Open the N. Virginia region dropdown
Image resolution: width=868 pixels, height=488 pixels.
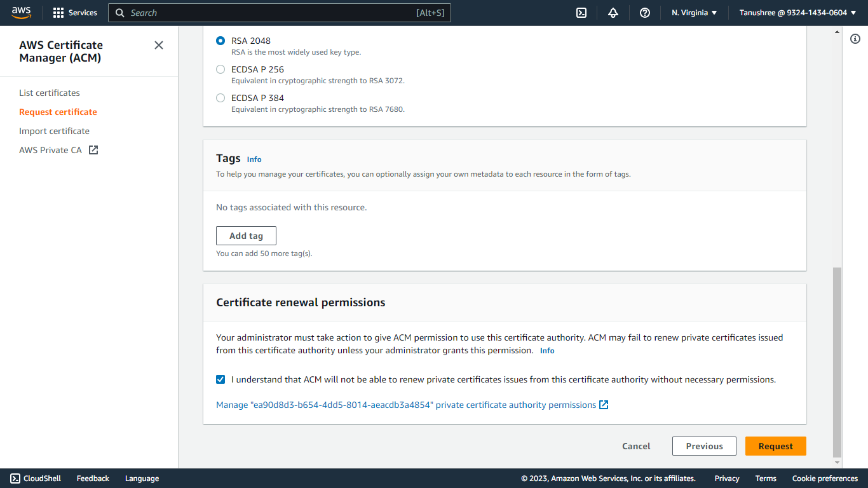[x=694, y=13]
